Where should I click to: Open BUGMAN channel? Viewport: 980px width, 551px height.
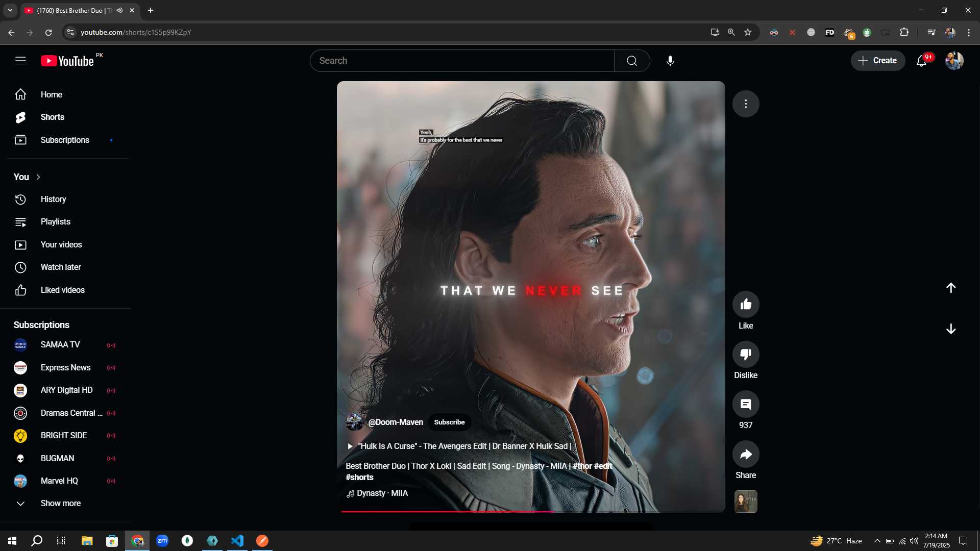[65, 459]
